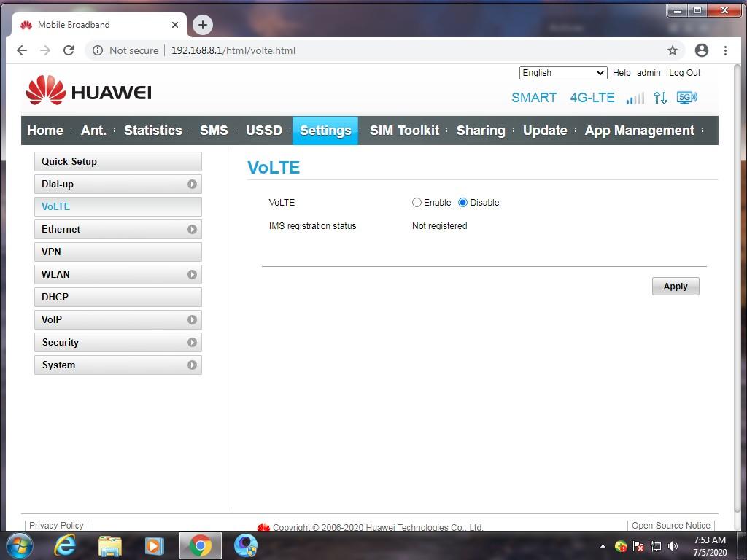
Task: Click the Chrome icon on the taskbar
Action: tap(200, 545)
